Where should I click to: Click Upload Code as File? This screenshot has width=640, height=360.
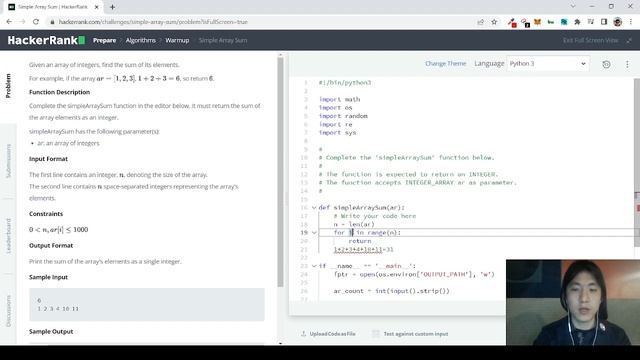[332, 334]
